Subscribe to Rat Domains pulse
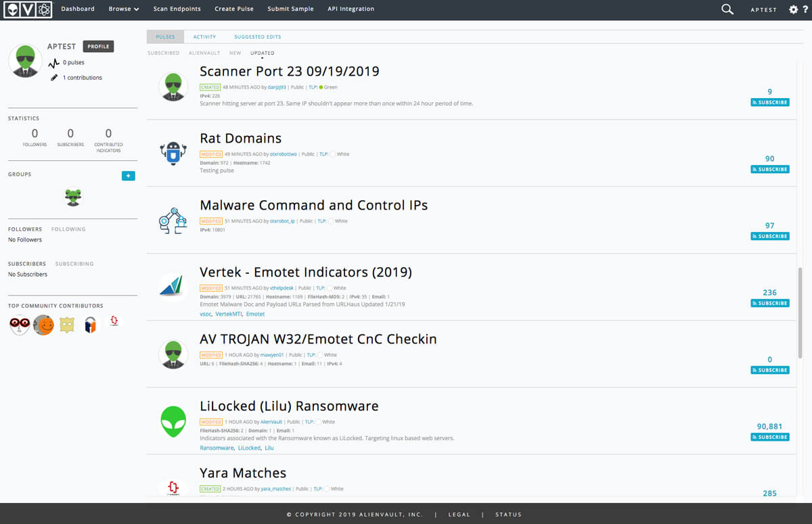The width and height of the screenshot is (812, 524). [770, 170]
